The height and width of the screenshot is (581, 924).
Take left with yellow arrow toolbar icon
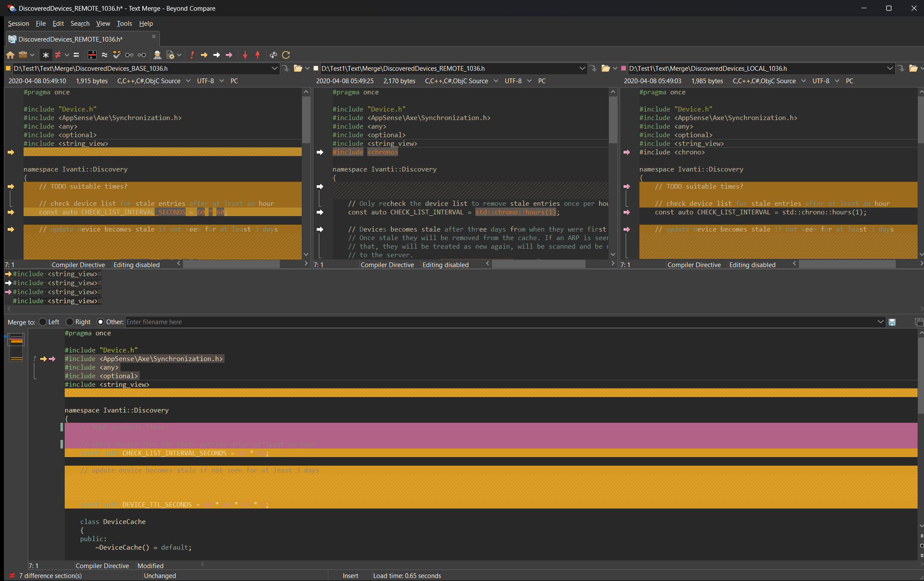[x=204, y=55]
